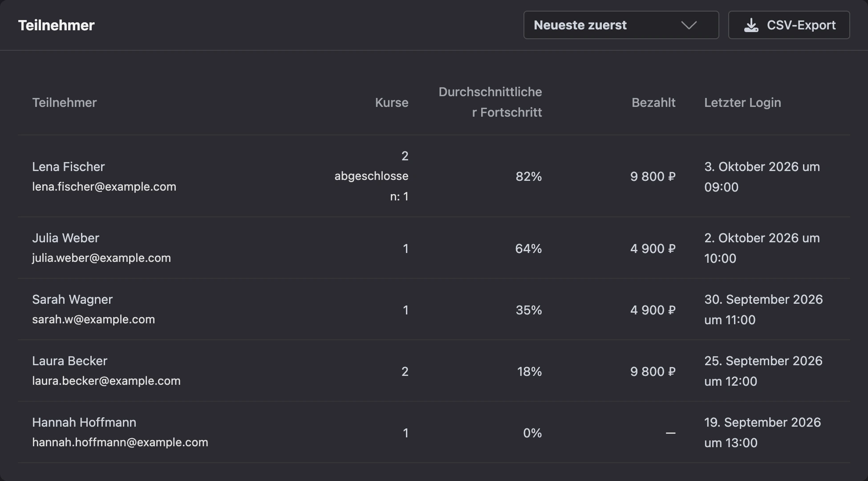Select Laura Becker's name

click(x=69, y=361)
